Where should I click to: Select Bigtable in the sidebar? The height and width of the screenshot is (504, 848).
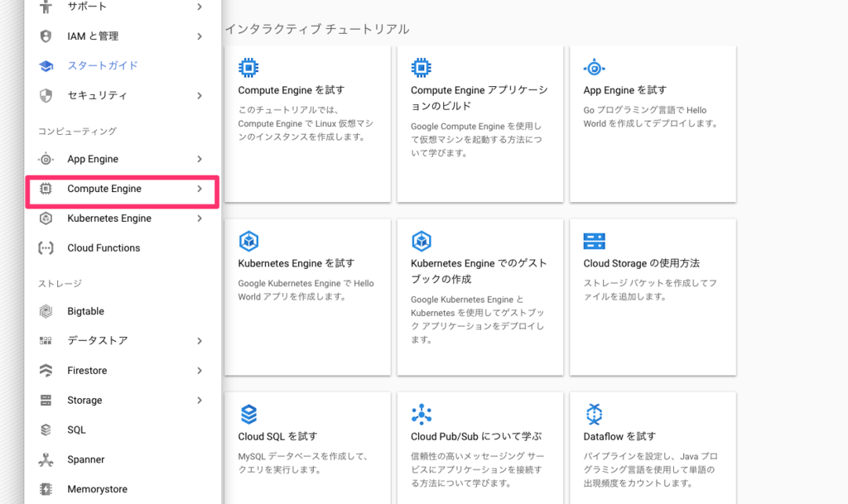(x=123, y=311)
